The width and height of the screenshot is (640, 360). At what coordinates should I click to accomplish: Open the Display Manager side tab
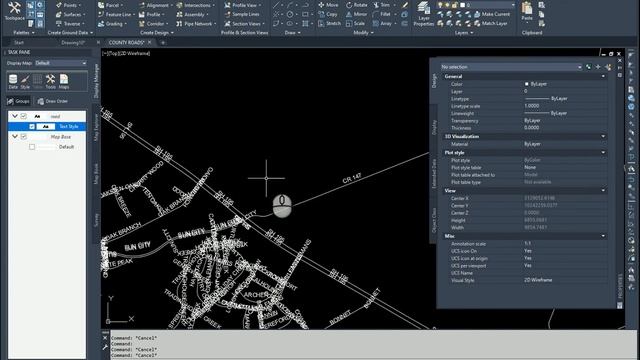97,81
